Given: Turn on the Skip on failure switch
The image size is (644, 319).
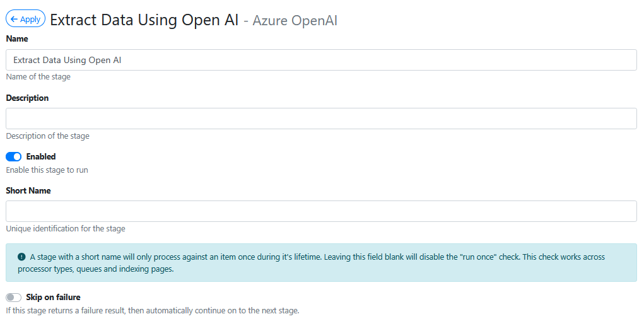Looking at the screenshot, I should point(13,297).
